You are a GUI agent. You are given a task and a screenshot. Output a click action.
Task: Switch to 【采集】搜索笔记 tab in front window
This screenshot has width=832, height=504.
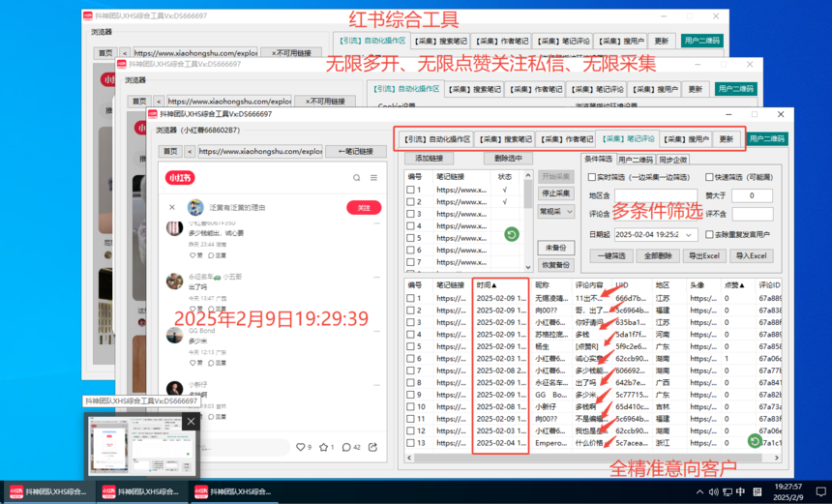click(505, 139)
